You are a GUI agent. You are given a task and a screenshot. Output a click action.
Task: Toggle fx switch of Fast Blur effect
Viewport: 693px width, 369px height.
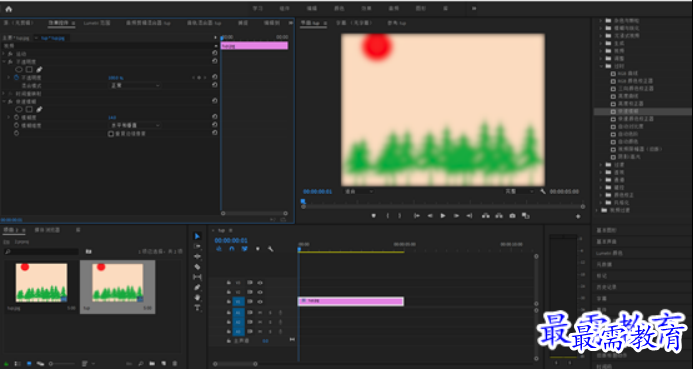(10, 102)
